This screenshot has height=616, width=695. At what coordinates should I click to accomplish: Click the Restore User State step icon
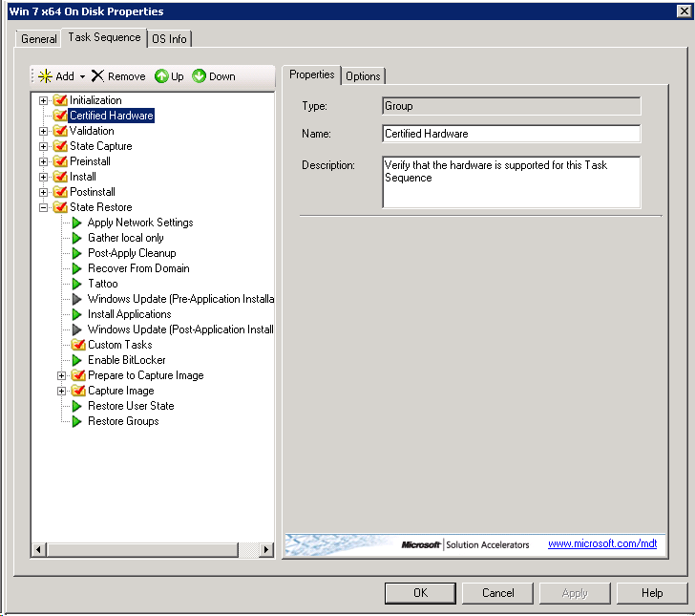point(76,406)
